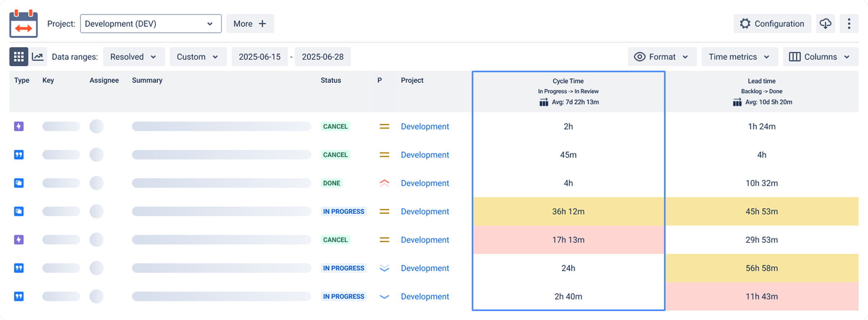Click the yellow 36h 12m highlighted cell
Screen dimensions: 868x320
tap(568, 212)
